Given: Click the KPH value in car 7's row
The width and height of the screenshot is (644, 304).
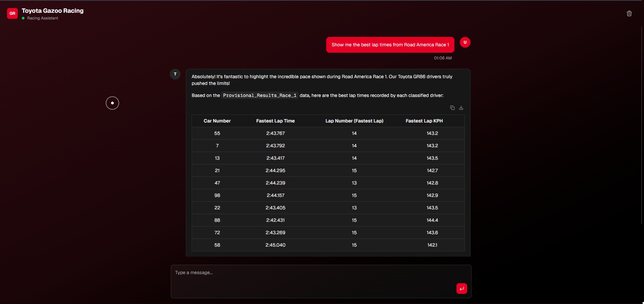Looking at the screenshot, I should point(432,146).
